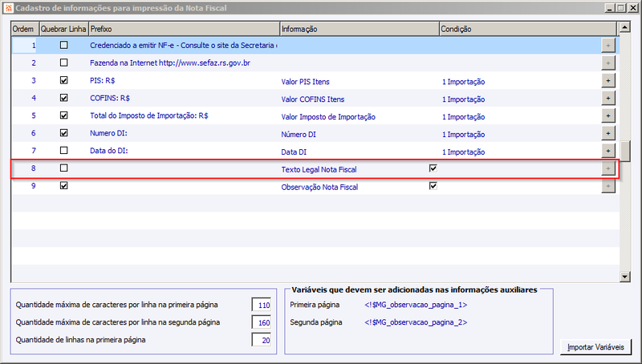Click the plus button in COFINS: R$ row
Image resolution: width=642 pixels, height=364 pixels.
(x=608, y=98)
